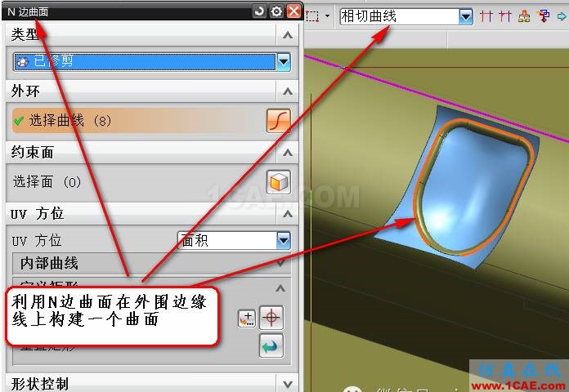Click the point dialog icon with plus
This screenshot has height=392, width=569.
point(247,318)
